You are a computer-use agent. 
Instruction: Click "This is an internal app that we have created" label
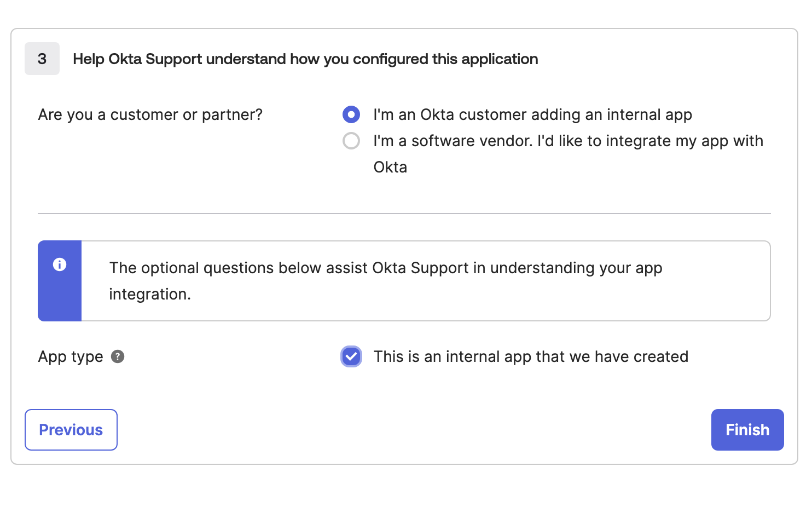pyautogui.click(x=531, y=356)
